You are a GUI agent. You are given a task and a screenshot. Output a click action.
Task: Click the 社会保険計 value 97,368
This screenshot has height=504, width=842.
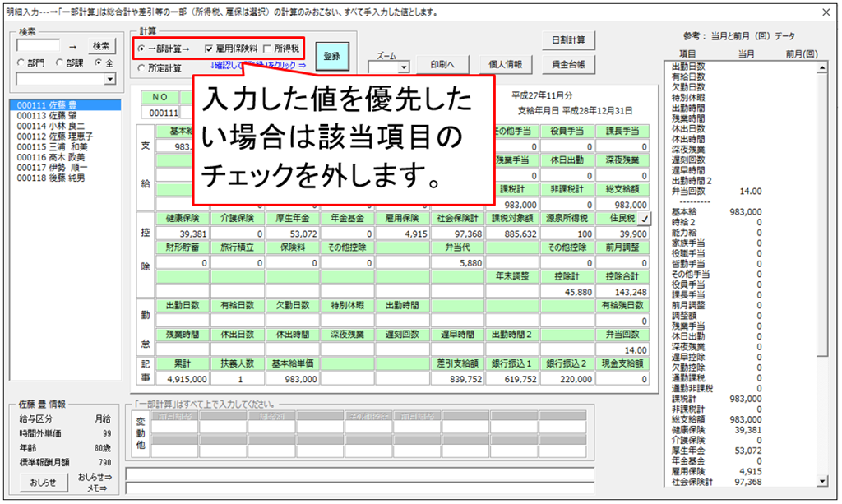click(457, 234)
